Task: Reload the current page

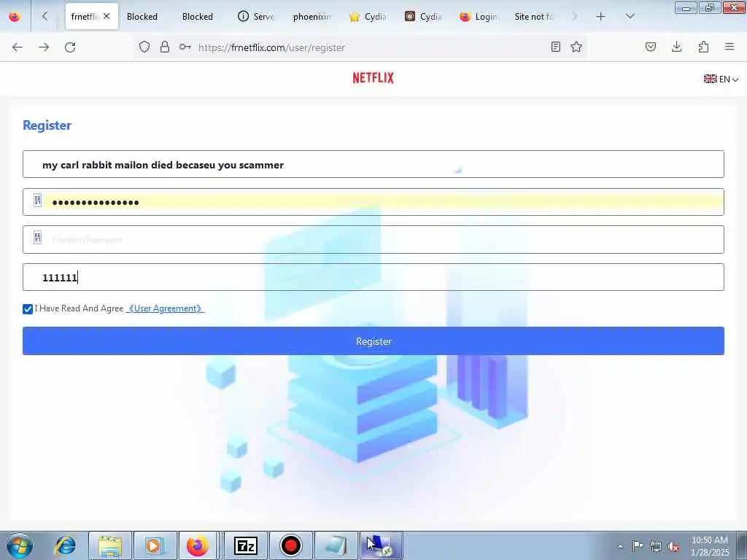Action: [70, 47]
